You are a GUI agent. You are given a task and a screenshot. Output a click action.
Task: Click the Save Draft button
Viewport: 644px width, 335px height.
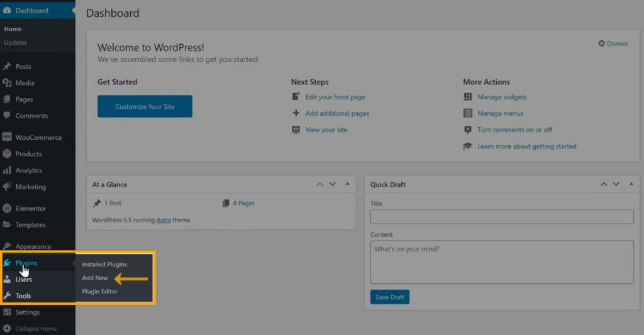click(x=390, y=297)
